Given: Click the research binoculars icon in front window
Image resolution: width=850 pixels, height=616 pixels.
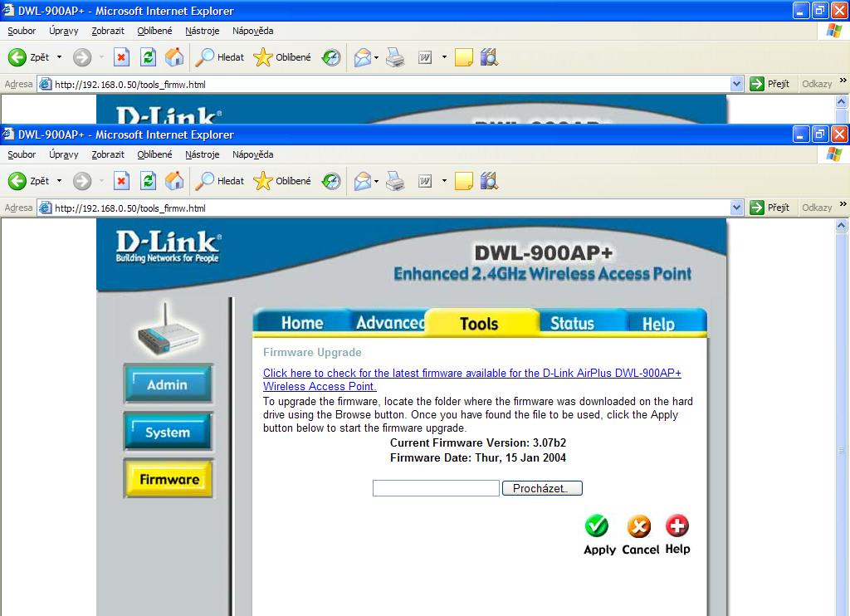Looking at the screenshot, I should point(489,181).
